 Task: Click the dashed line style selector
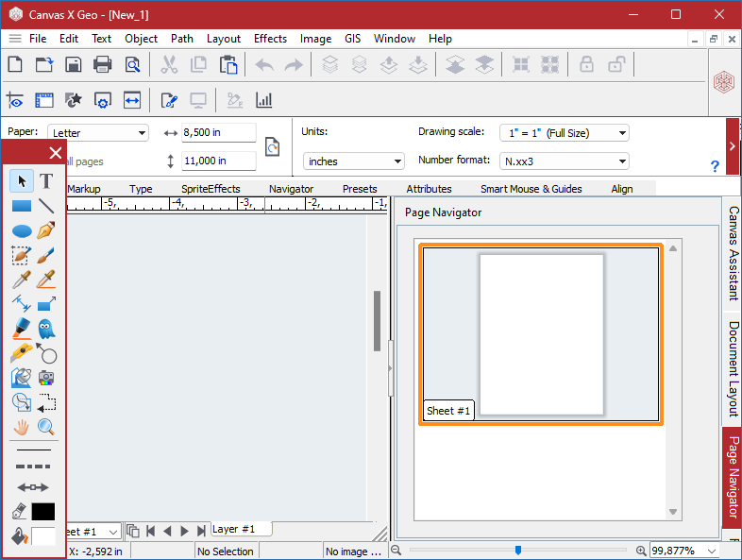click(33, 467)
